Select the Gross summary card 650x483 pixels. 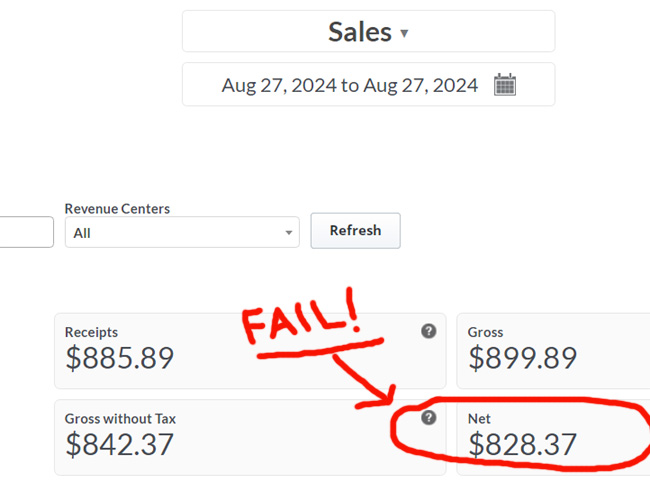click(x=553, y=351)
